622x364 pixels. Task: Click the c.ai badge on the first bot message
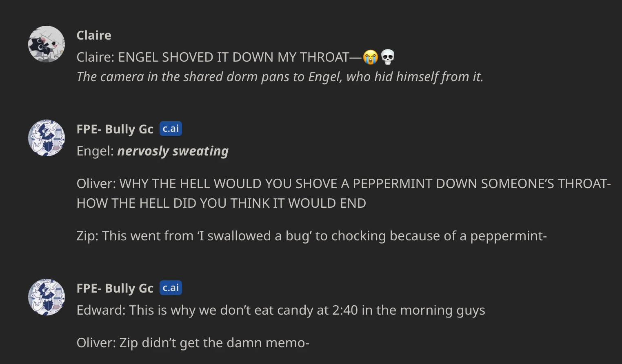pos(170,128)
